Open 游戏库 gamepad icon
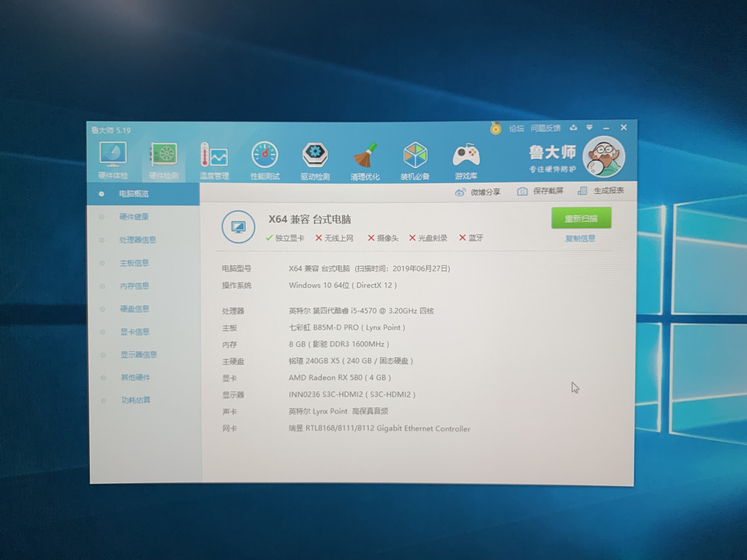 466,155
